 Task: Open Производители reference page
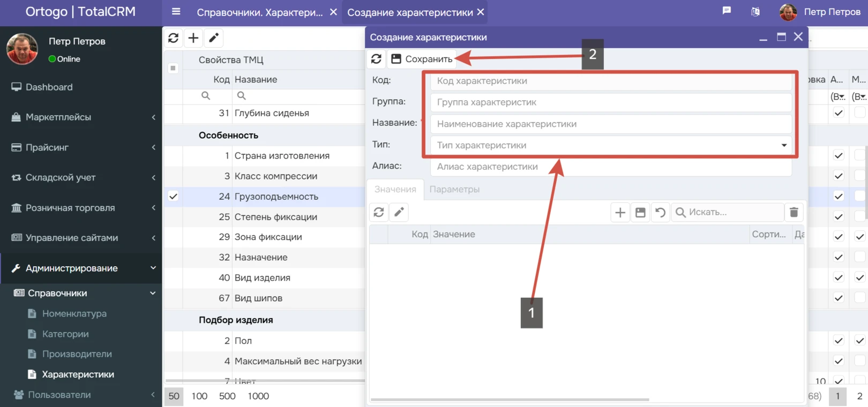tap(77, 354)
